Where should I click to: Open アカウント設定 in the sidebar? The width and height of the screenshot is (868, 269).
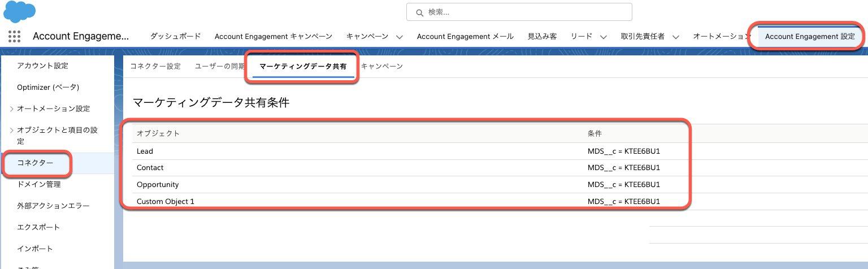tap(42, 66)
